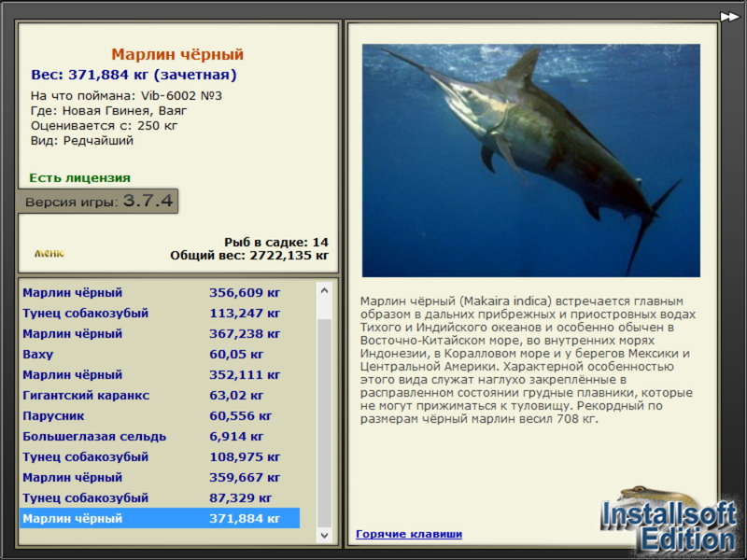
Task: Open the Меню button
Action: pyautogui.click(x=49, y=253)
